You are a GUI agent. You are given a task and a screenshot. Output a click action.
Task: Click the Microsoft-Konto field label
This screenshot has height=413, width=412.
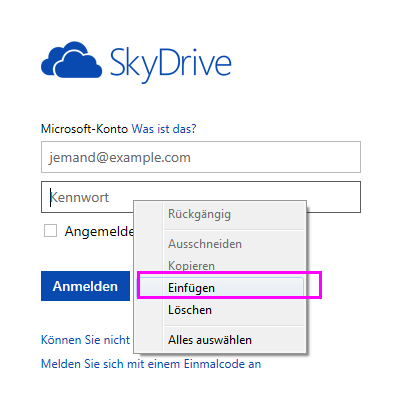tap(84, 129)
